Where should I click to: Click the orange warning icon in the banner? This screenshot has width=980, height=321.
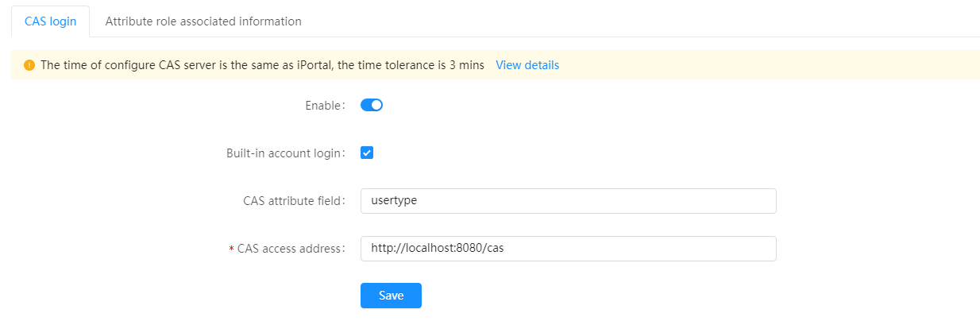click(29, 65)
